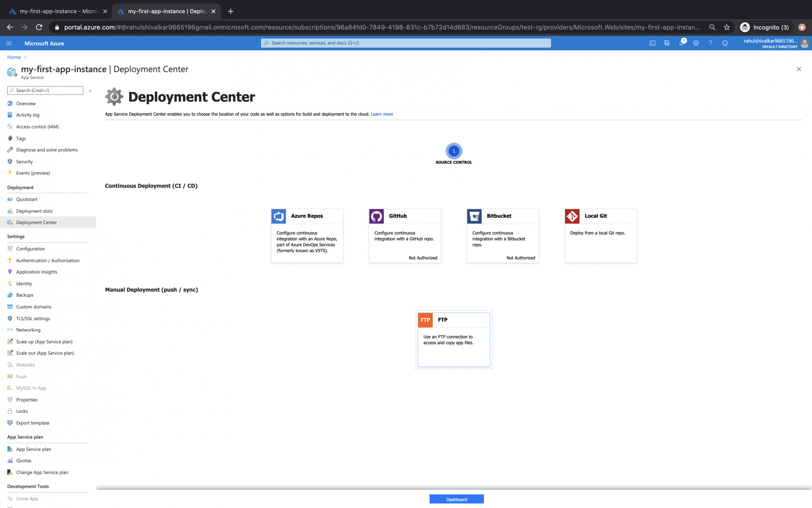The height and width of the screenshot is (508, 812).
Task: Open the feedback smiley icon
Action: [x=725, y=43]
